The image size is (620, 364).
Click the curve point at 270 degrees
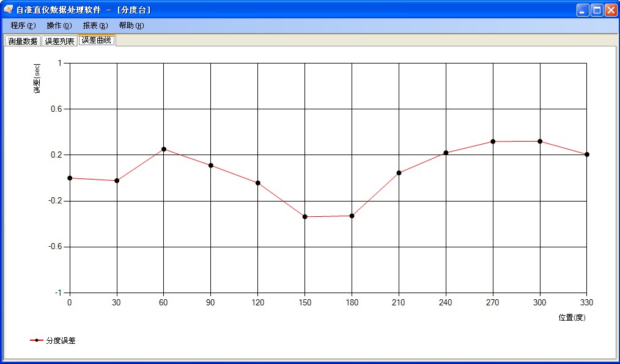[x=493, y=142]
